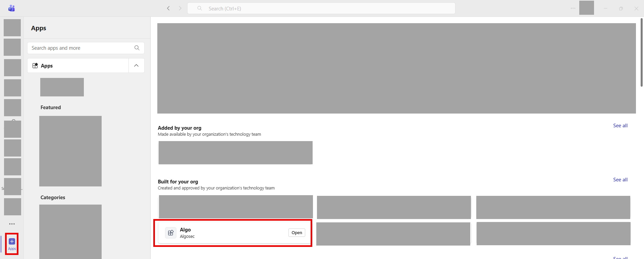Click the search icon in top search bar
This screenshot has width=644, height=259.
[x=200, y=8]
